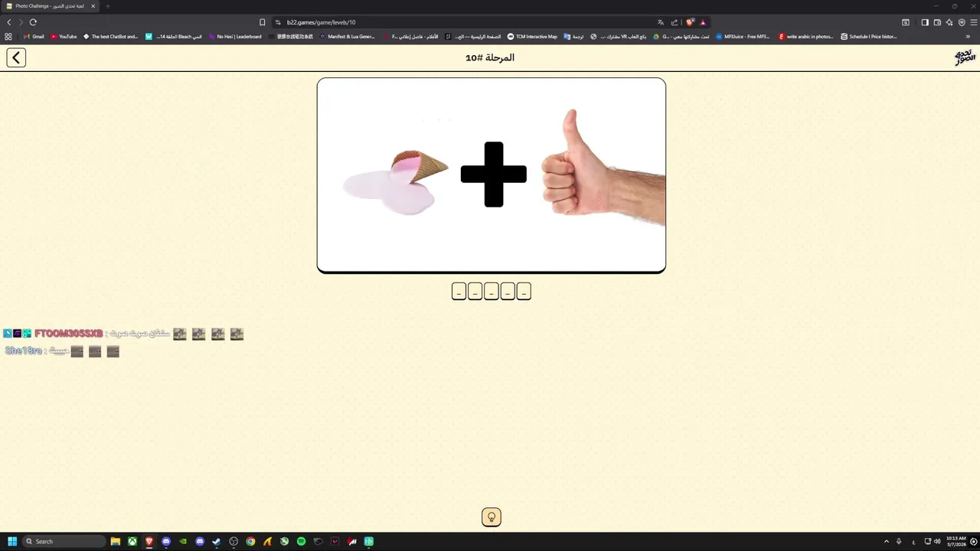Click the She18ro chat username
Viewport: 980px width, 551px height.
click(24, 351)
